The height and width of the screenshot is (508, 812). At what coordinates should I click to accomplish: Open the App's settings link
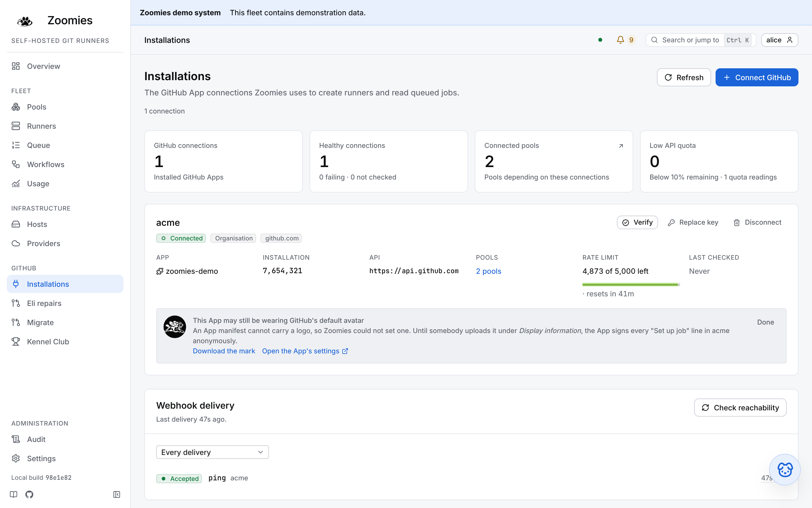pyautogui.click(x=305, y=351)
